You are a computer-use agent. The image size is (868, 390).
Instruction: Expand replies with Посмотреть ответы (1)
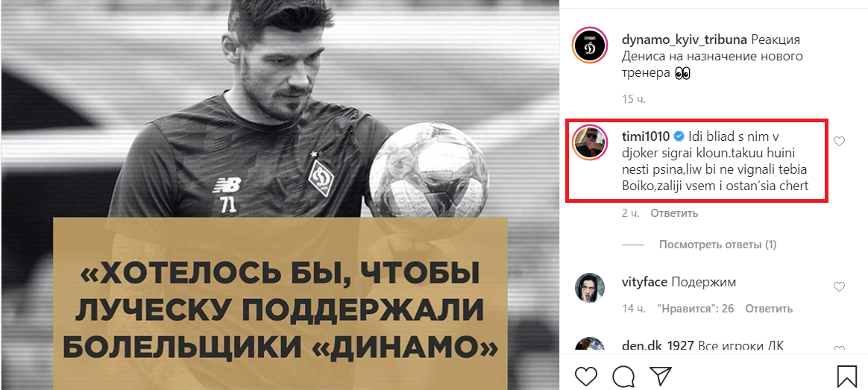717,245
